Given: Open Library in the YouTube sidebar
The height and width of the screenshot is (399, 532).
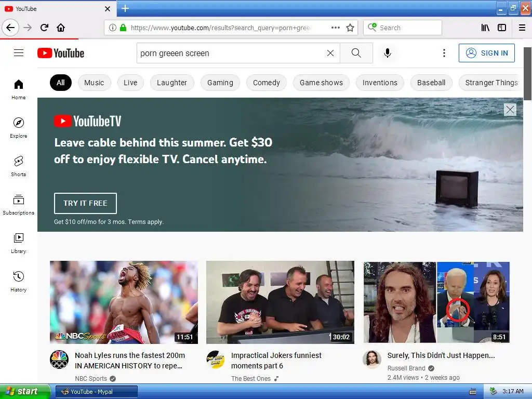Looking at the screenshot, I should tap(18, 243).
